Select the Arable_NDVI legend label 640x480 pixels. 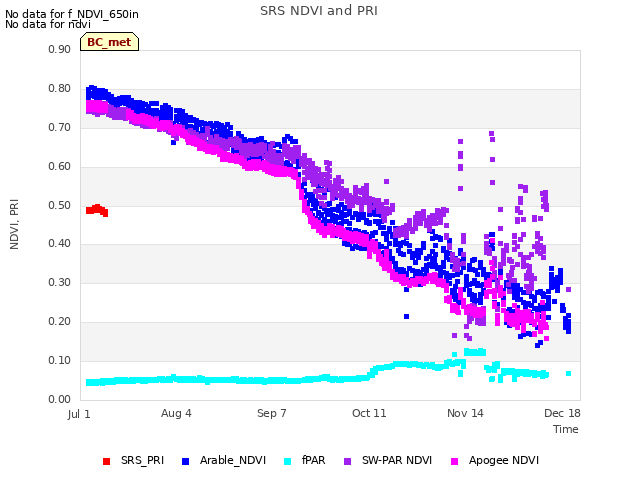coord(233,460)
